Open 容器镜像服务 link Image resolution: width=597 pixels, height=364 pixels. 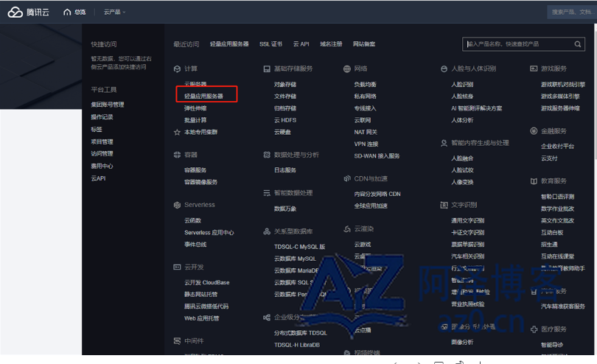(x=201, y=182)
